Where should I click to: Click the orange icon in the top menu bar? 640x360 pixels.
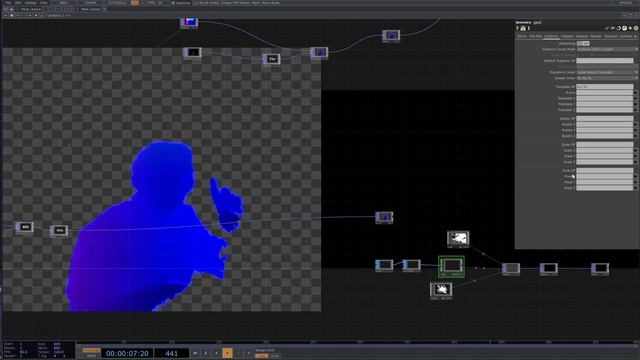coord(135,2)
